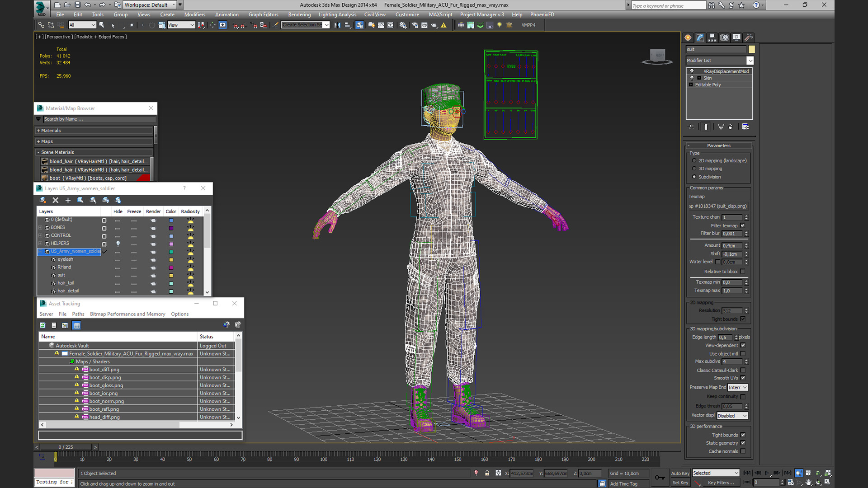Select Subdivision type radio button
The width and height of the screenshot is (868, 488).
694,177
